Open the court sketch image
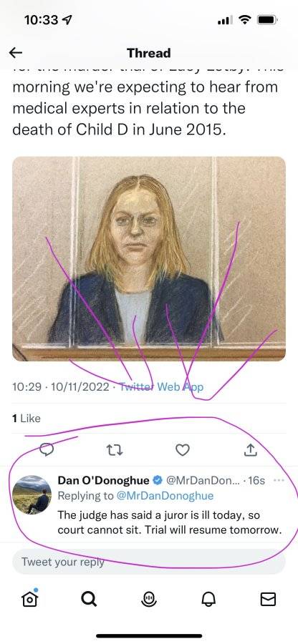This screenshot has width=298, height=644. tap(149, 259)
